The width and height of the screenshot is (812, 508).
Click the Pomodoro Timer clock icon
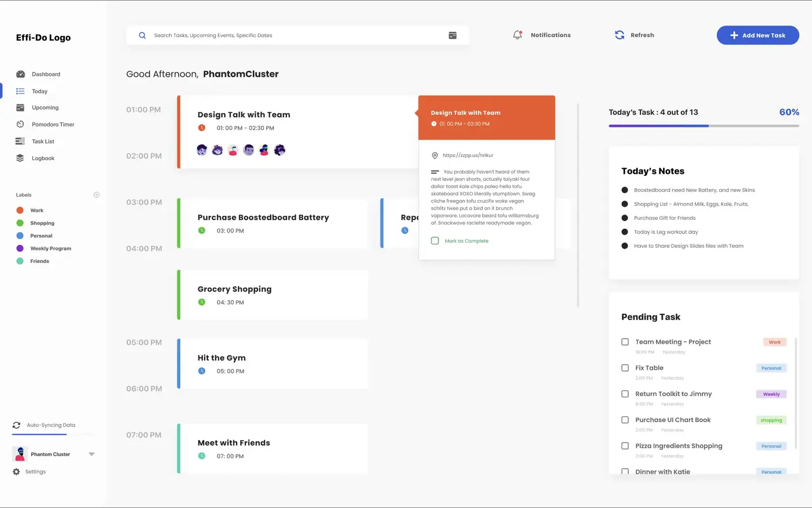[20, 124]
